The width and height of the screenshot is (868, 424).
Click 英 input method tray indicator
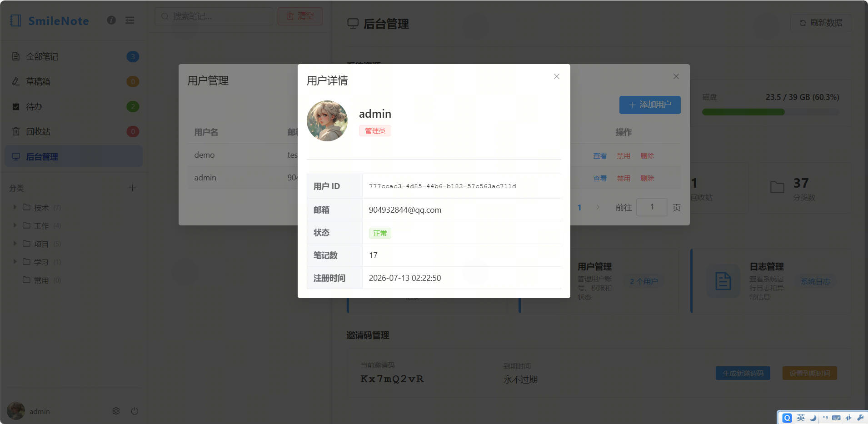801,418
